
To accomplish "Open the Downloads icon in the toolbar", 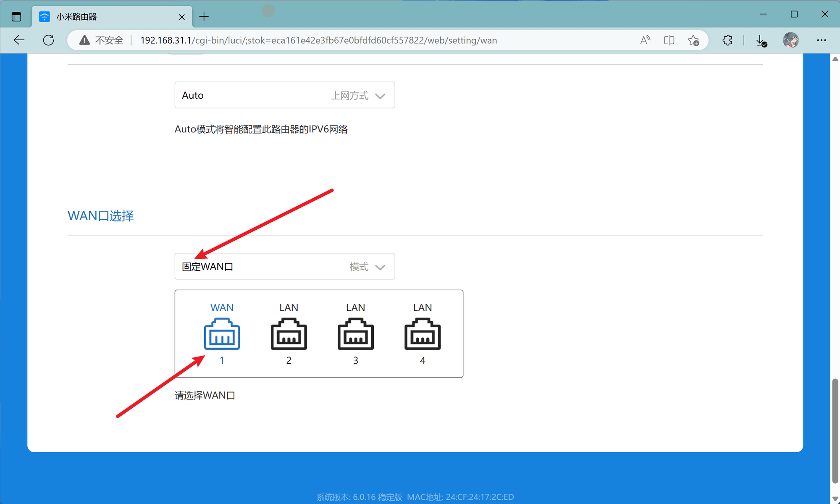I will point(760,40).
